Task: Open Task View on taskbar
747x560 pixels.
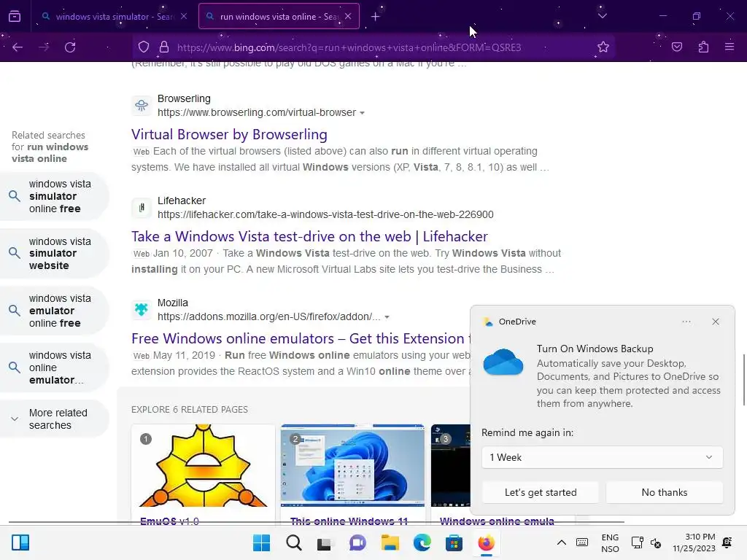Action: click(325, 542)
